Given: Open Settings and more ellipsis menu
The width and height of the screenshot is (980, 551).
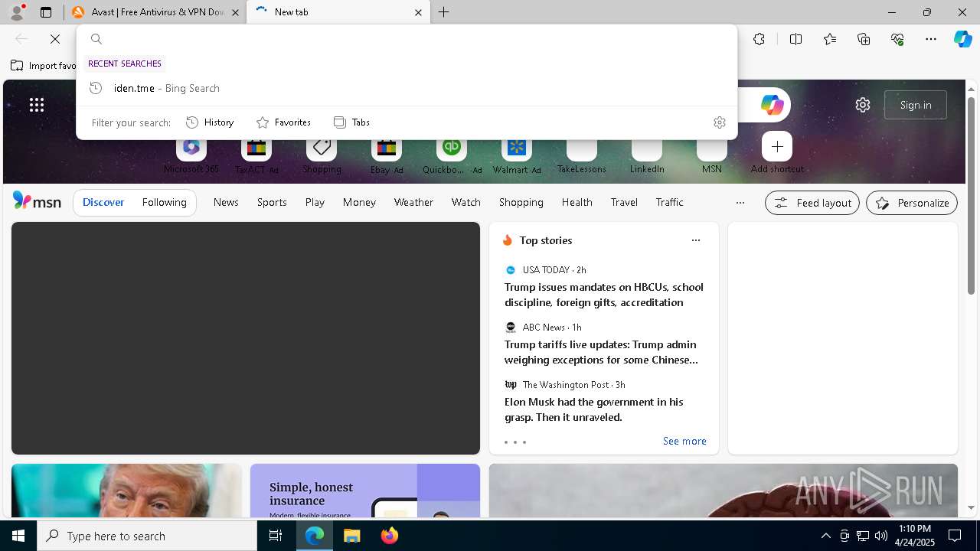Looking at the screenshot, I should pyautogui.click(x=931, y=39).
